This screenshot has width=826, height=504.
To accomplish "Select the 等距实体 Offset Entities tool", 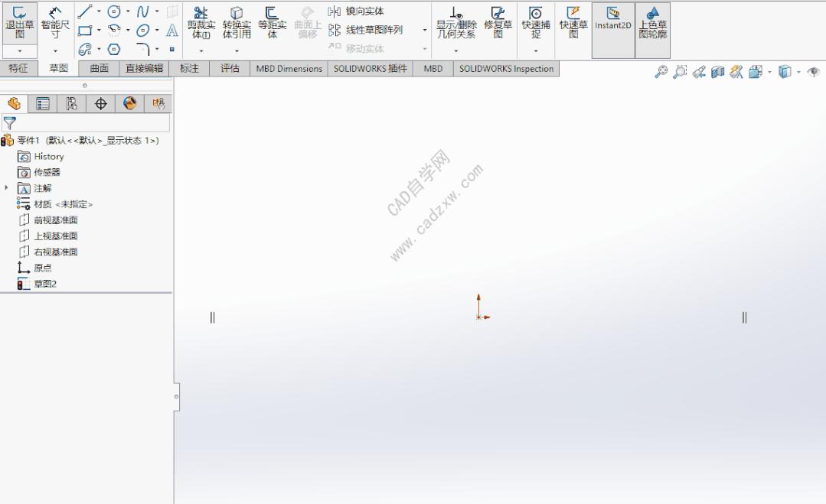I will point(271,23).
